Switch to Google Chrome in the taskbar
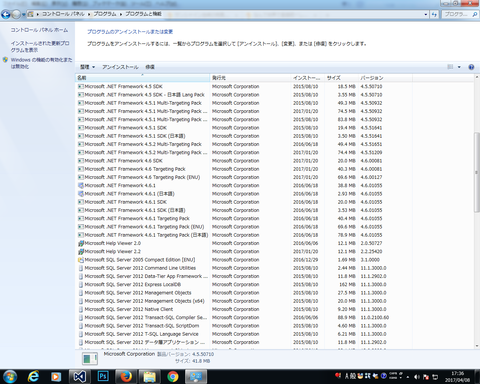 [173, 377]
